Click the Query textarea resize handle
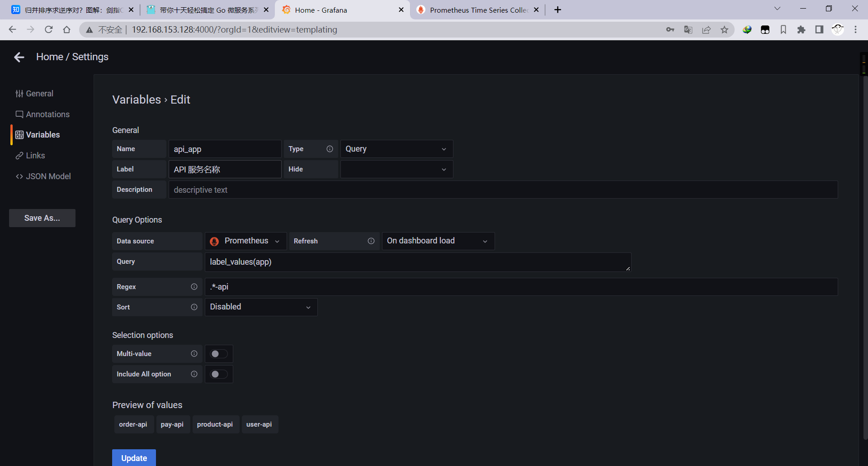This screenshot has width=868, height=466. [628, 268]
